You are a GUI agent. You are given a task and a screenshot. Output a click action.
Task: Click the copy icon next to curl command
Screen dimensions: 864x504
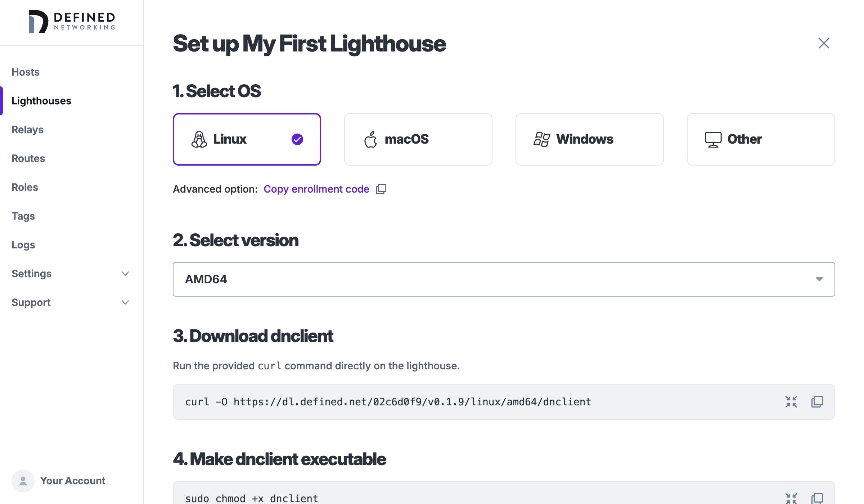[817, 401]
